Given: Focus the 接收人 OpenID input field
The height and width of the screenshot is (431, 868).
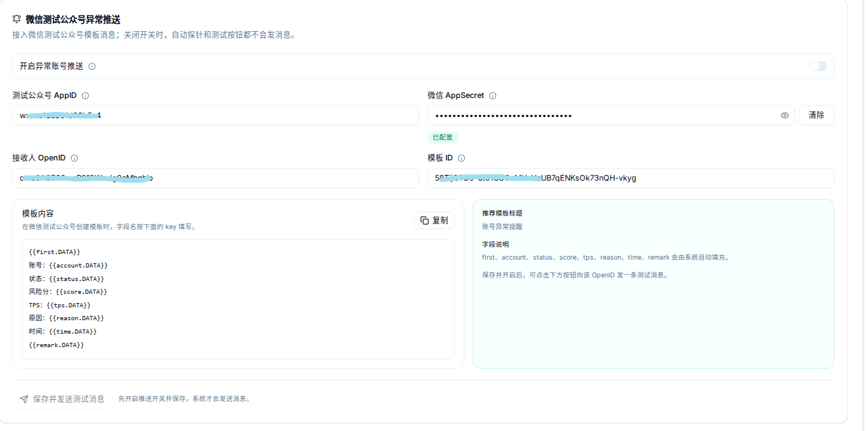Looking at the screenshot, I should pos(216,178).
